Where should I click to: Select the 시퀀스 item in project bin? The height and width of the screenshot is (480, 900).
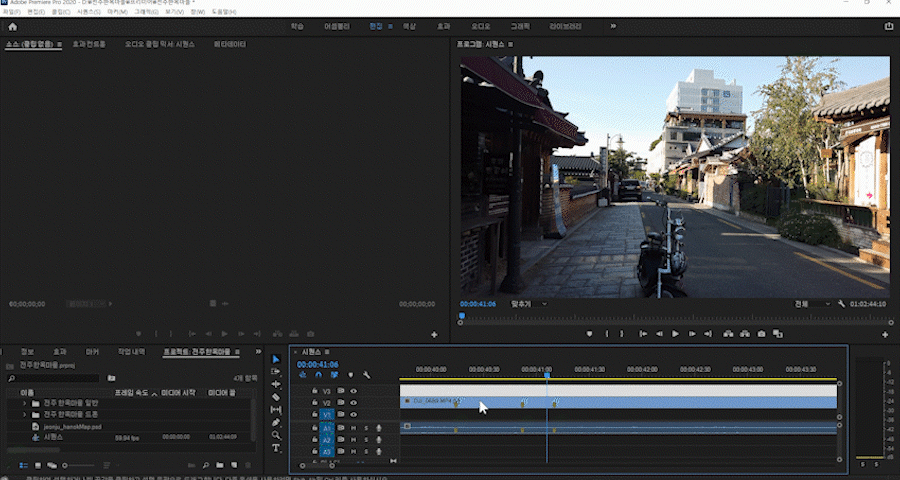tap(53, 437)
